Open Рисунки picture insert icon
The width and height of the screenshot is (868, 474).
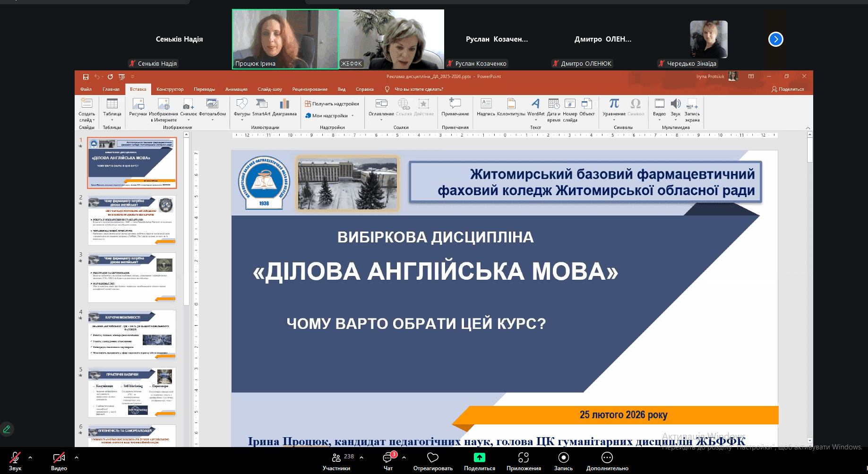(x=138, y=107)
